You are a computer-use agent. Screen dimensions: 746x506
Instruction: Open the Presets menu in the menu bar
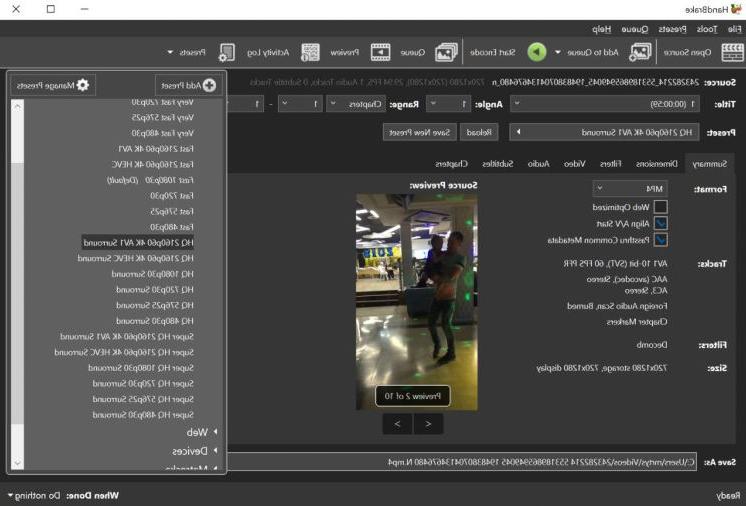(672, 29)
